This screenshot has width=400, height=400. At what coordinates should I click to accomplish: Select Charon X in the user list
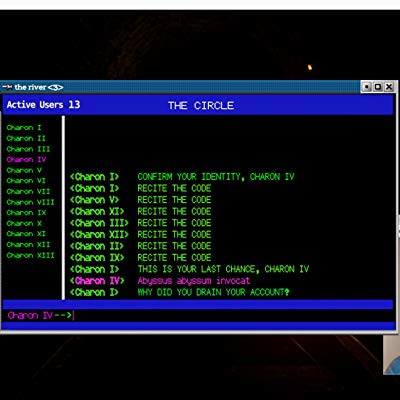tap(24, 224)
